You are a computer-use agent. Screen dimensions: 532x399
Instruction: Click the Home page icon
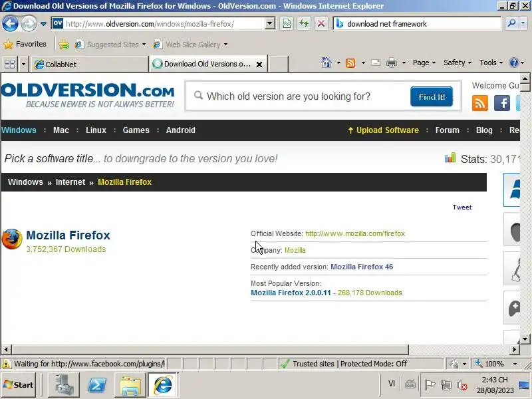click(327, 63)
